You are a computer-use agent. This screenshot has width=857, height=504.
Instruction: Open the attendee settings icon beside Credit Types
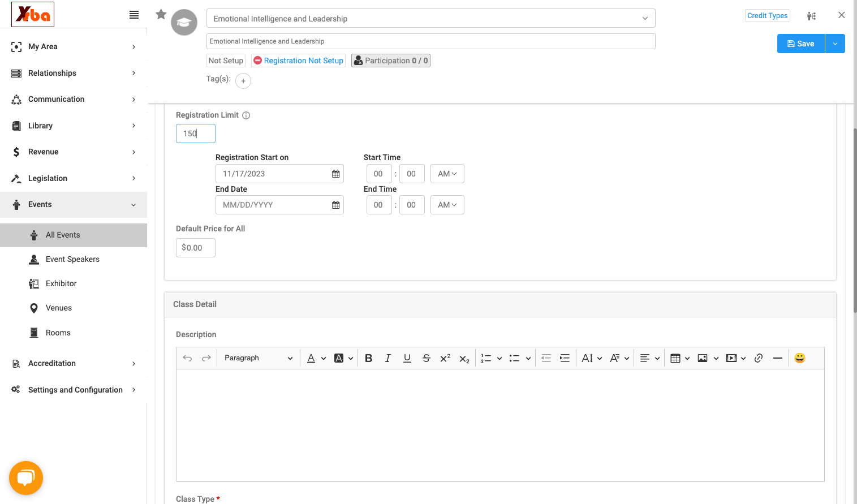(811, 16)
